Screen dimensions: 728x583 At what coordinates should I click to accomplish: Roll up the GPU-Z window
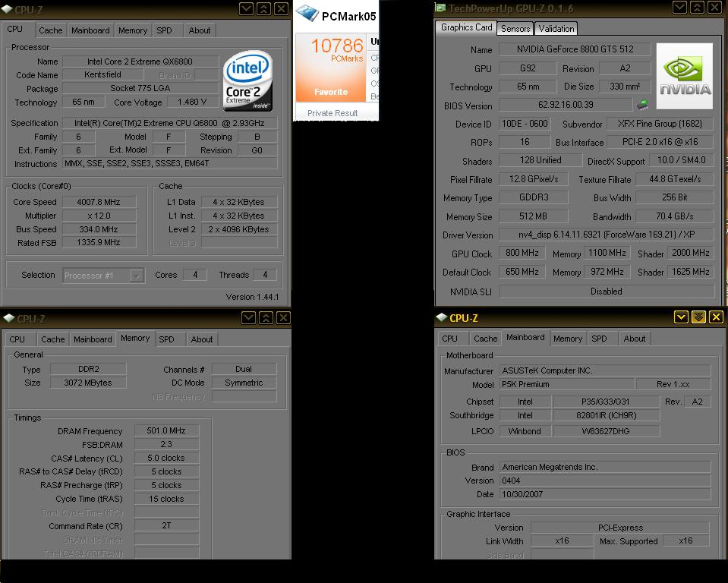(x=697, y=8)
